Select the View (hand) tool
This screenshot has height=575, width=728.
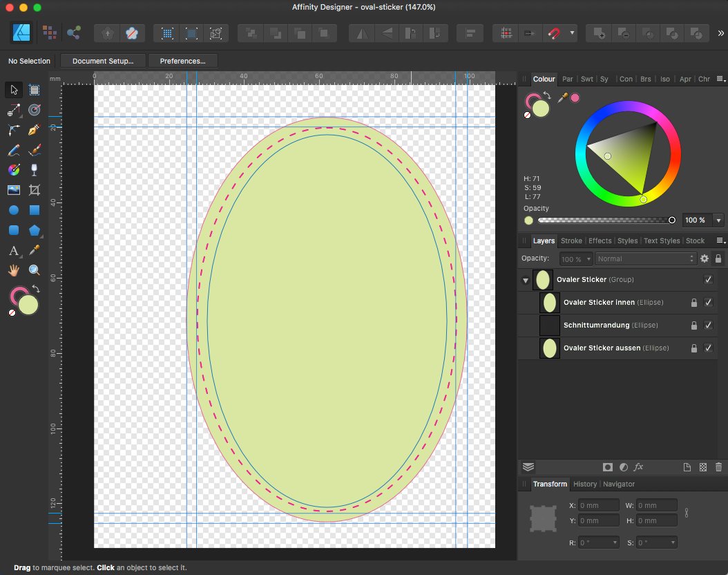click(13, 270)
